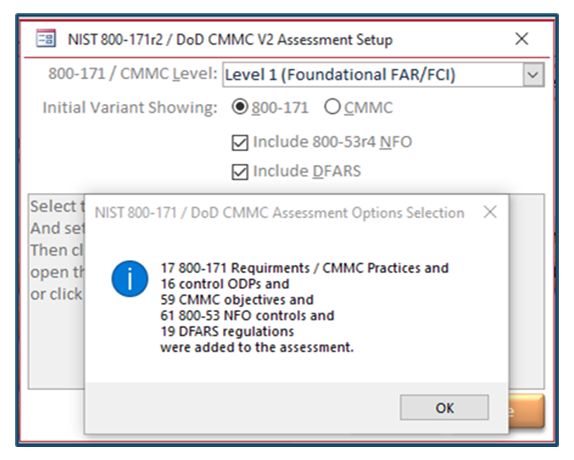Click the Assessment Setup window title text
The width and height of the screenshot is (574, 460).
[230, 39]
